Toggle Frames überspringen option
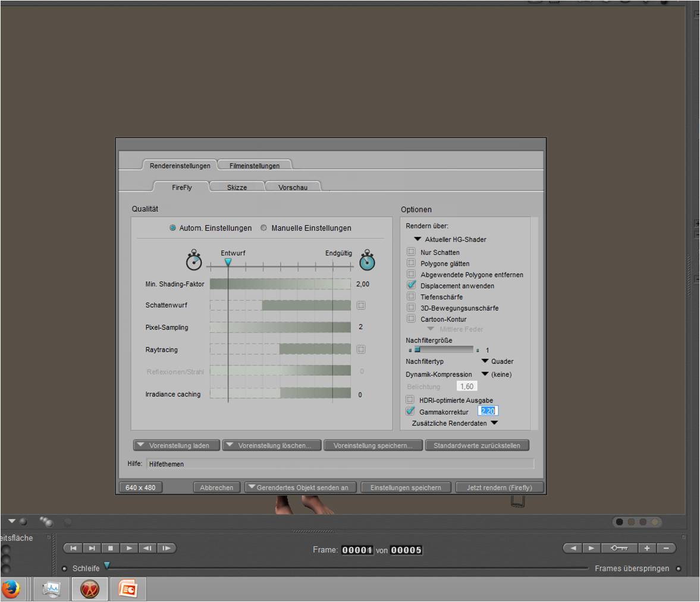 679,569
